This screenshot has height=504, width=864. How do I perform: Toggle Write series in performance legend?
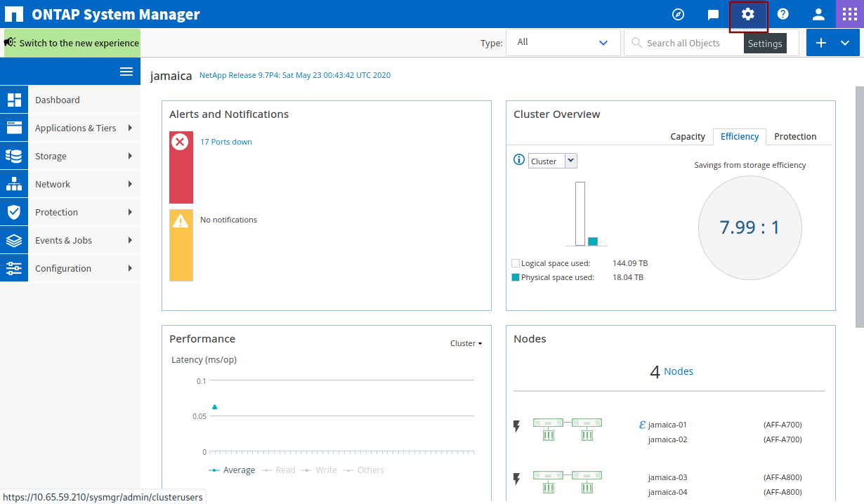(320, 470)
